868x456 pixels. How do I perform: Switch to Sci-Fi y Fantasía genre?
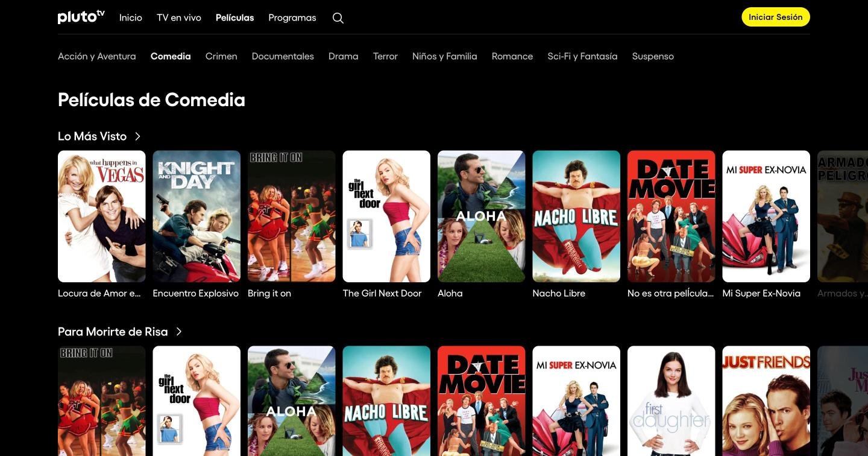point(583,56)
